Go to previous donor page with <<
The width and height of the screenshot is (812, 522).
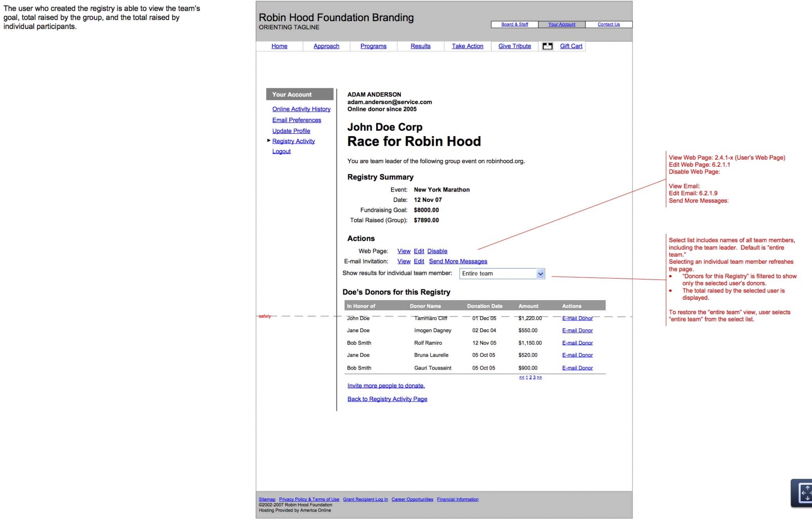point(521,377)
